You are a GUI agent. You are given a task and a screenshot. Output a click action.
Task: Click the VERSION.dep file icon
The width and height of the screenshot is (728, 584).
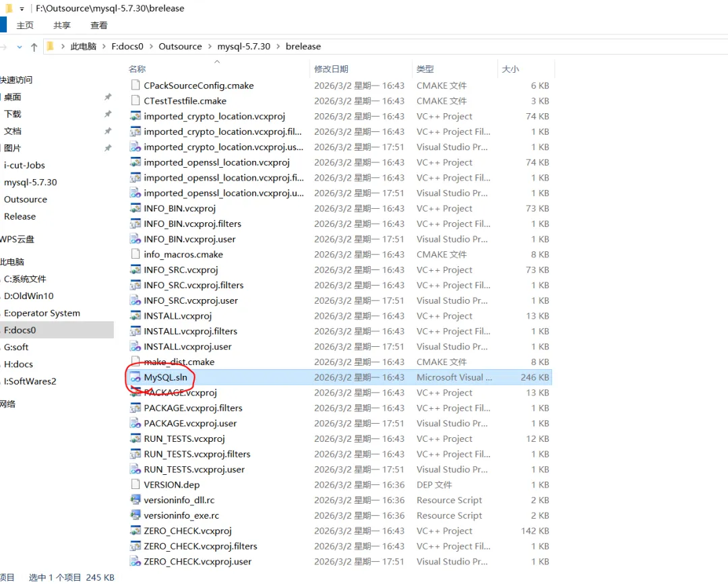point(135,484)
